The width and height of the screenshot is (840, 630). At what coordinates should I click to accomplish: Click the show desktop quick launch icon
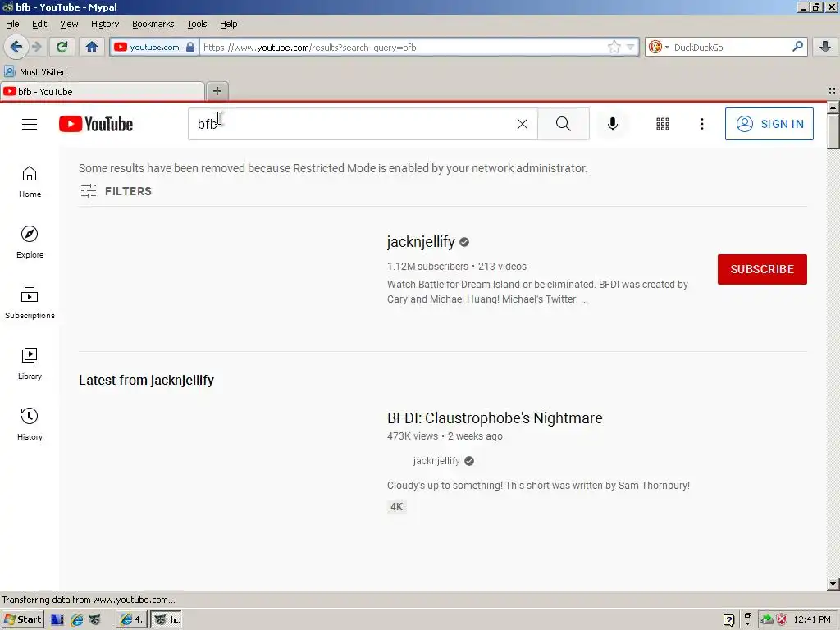(x=57, y=620)
